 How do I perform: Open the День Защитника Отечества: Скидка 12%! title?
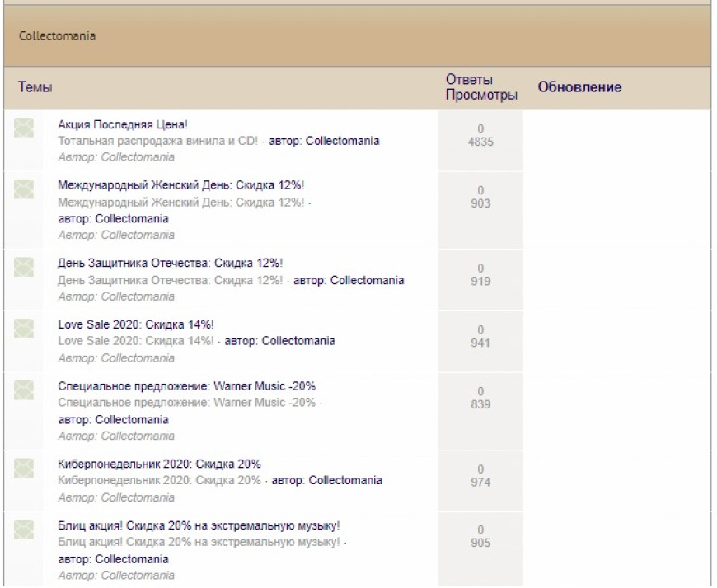pos(170,264)
